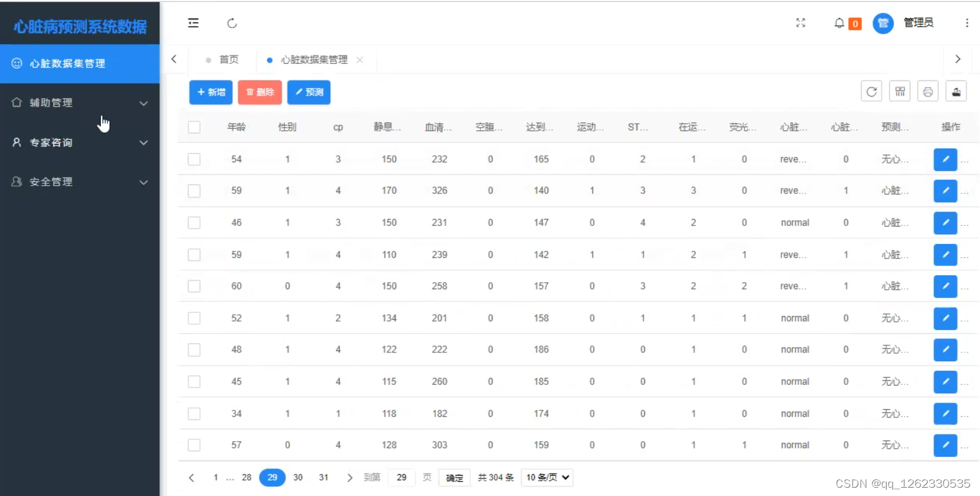Screen dimensions: 980x496
Task: Click the 共 304 条 total count
Action: click(x=496, y=477)
